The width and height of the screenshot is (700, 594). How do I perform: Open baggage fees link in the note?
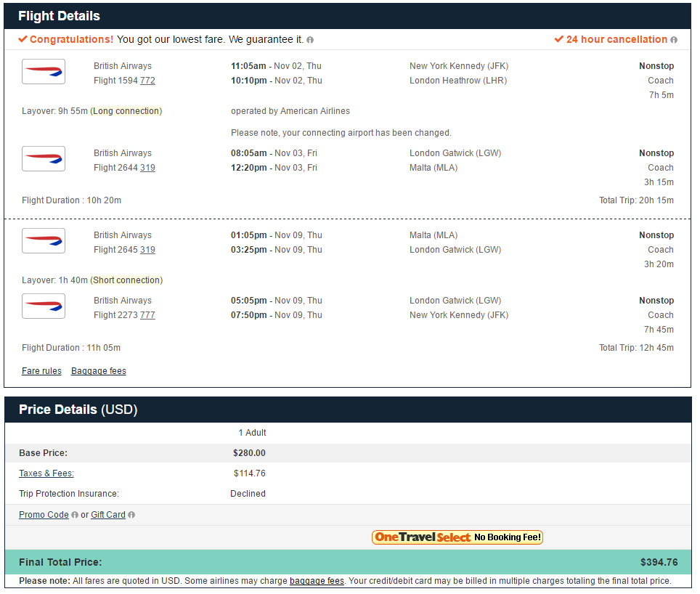pyautogui.click(x=317, y=581)
